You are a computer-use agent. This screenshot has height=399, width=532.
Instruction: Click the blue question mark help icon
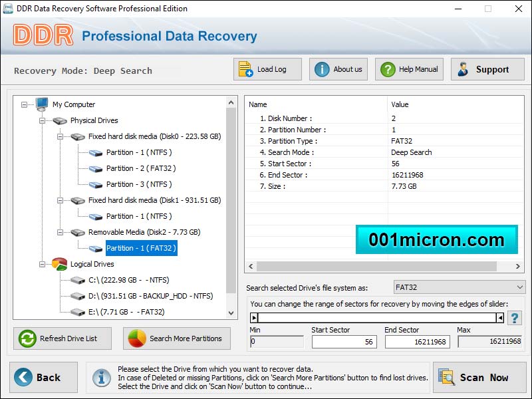pos(514,318)
